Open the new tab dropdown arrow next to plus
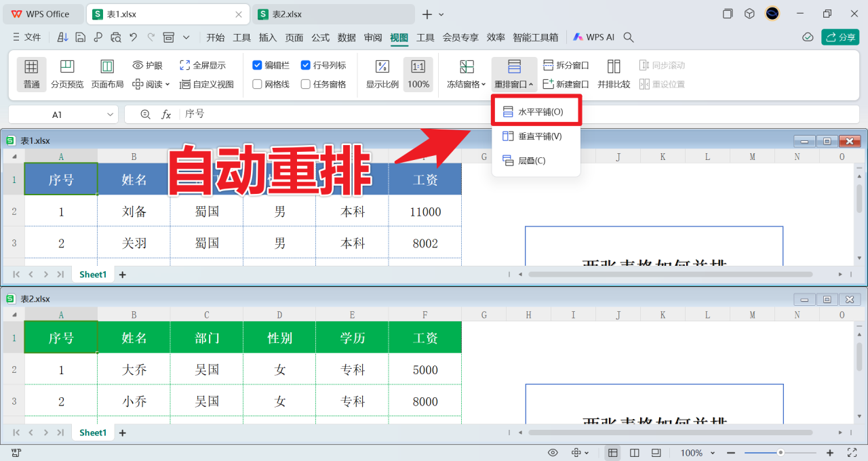Screen dimensions: 868x461 pyautogui.click(x=442, y=14)
